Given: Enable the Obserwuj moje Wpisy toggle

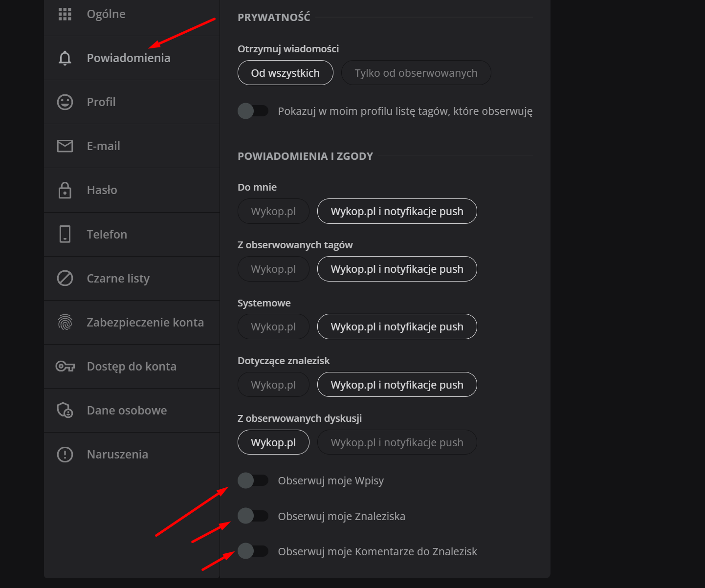Looking at the screenshot, I should [253, 480].
